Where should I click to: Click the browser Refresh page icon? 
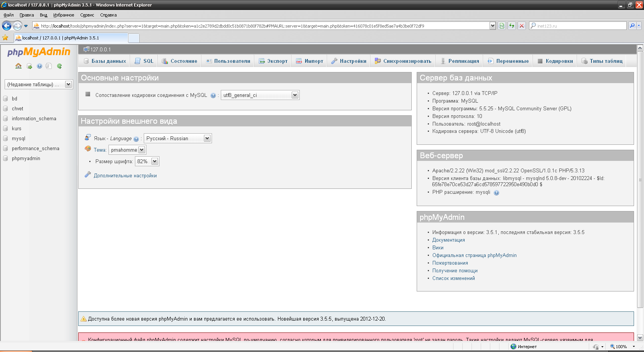click(511, 26)
